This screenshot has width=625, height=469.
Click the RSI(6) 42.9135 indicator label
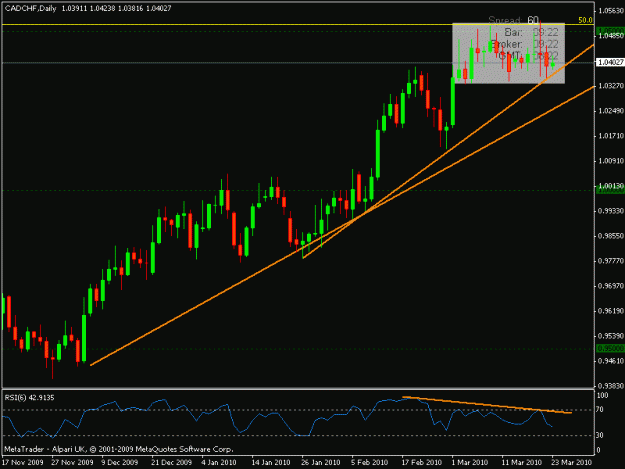(x=29, y=398)
